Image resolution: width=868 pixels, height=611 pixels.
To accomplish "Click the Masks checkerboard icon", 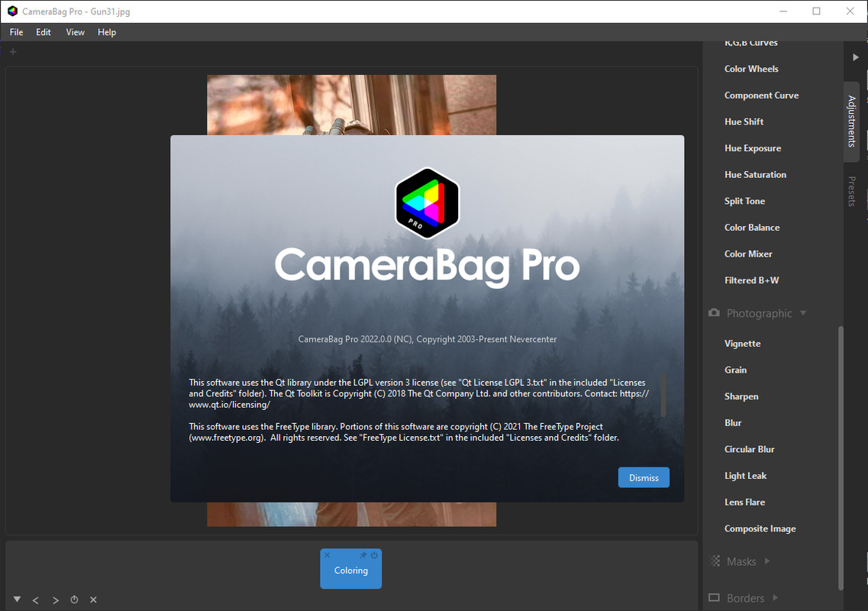I will (715, 561).
